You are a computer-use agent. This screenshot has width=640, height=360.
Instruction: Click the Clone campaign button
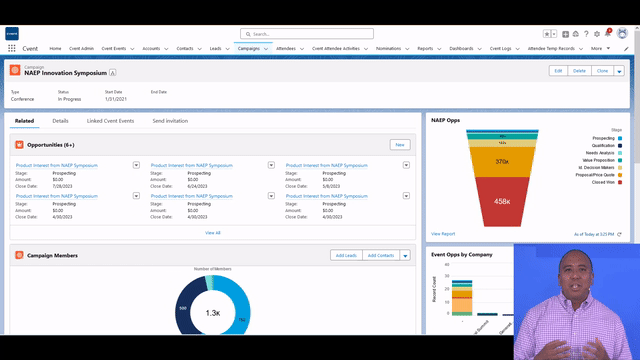[602, 71]
